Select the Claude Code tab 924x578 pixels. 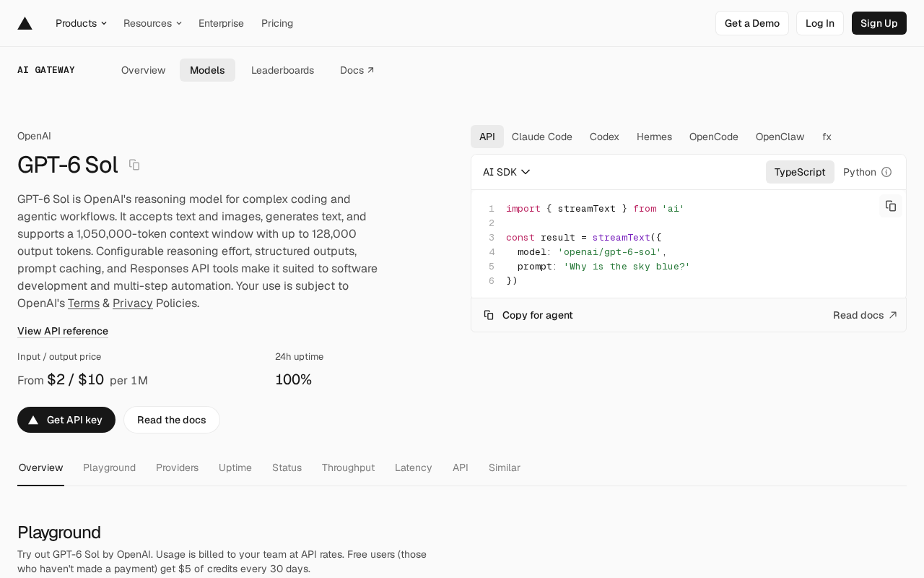pos(542,137)
